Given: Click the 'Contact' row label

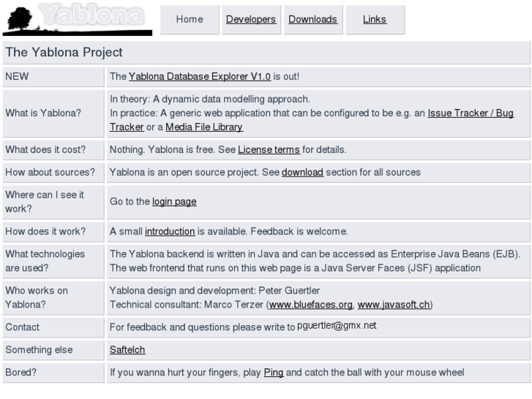Looking at the screenshot, I should point(23,327).
